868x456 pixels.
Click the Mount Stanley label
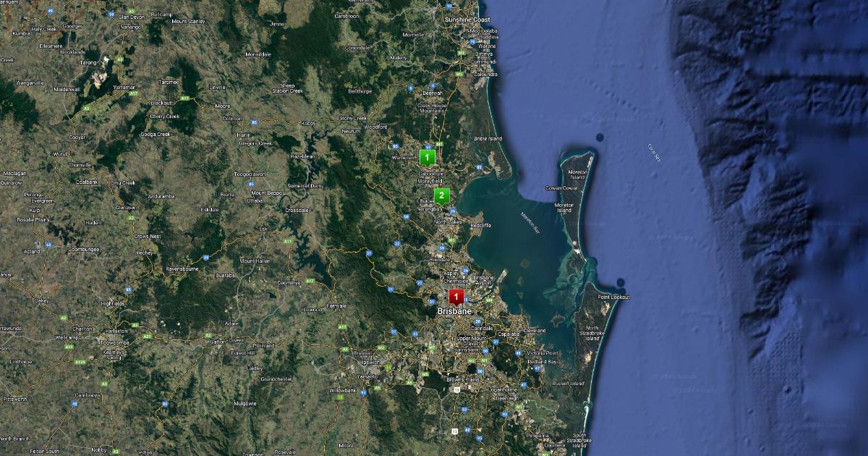(189, 22)
